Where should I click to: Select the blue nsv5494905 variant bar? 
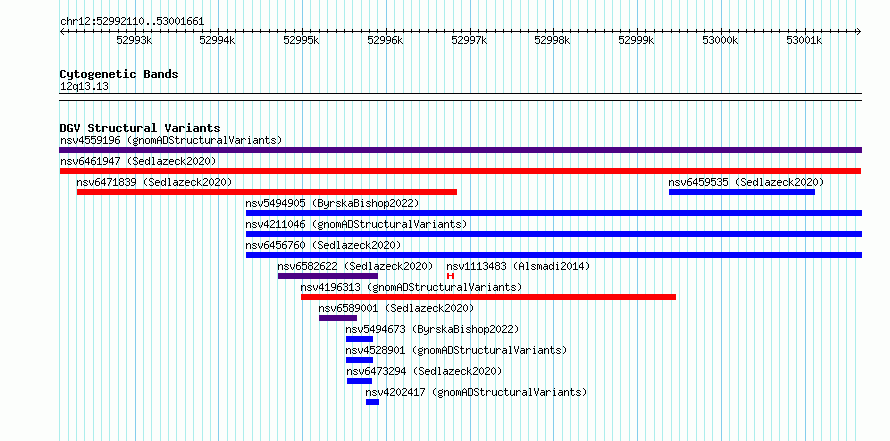[x=553, y=213]
